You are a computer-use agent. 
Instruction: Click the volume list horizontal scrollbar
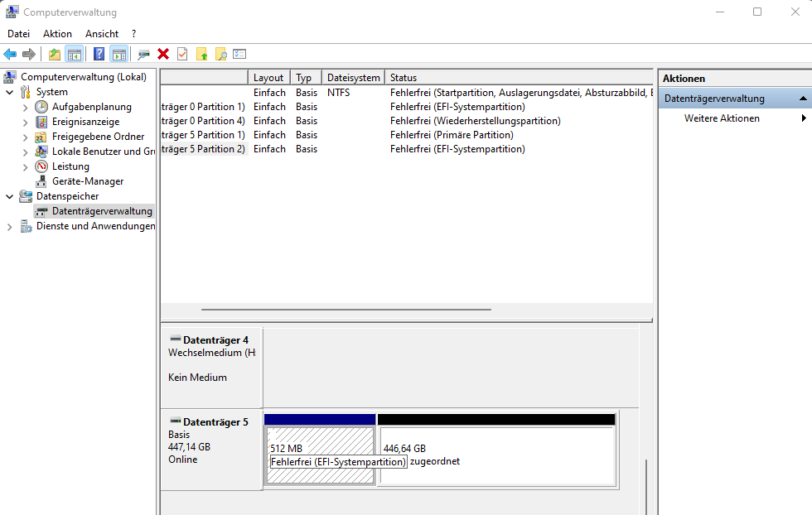click(346, 310)
